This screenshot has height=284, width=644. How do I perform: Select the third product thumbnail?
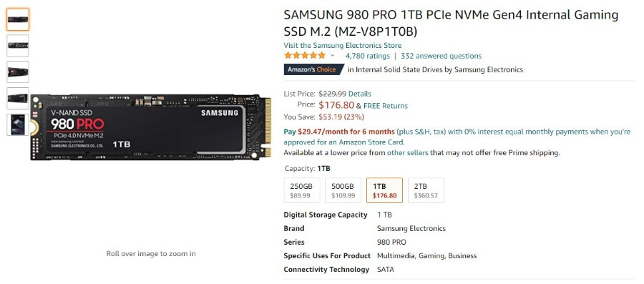pyautogui.click(x=18, y=72)
